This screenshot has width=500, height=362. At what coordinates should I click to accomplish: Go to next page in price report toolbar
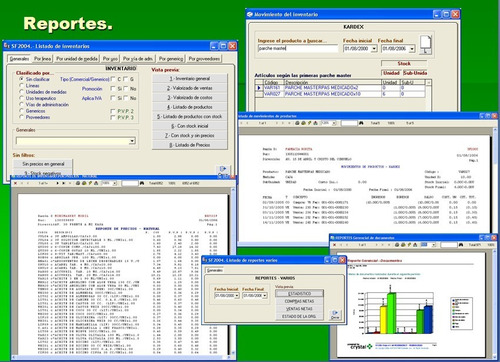pos(58,183)
